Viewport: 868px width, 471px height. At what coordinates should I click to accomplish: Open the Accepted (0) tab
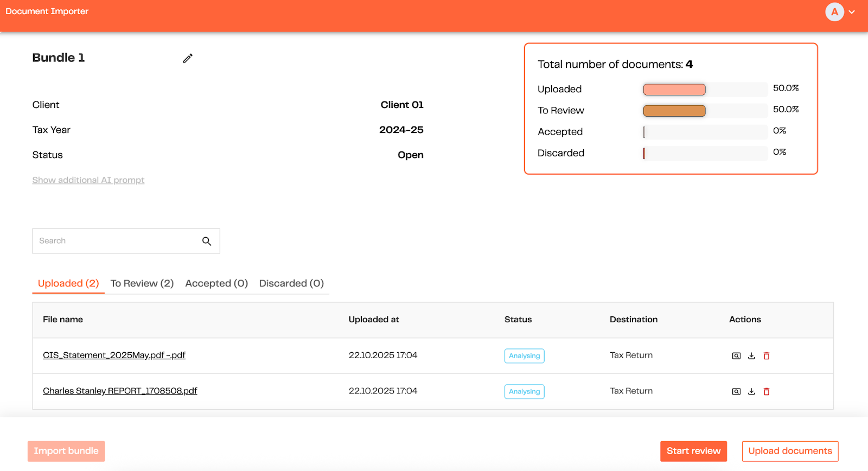216,283
